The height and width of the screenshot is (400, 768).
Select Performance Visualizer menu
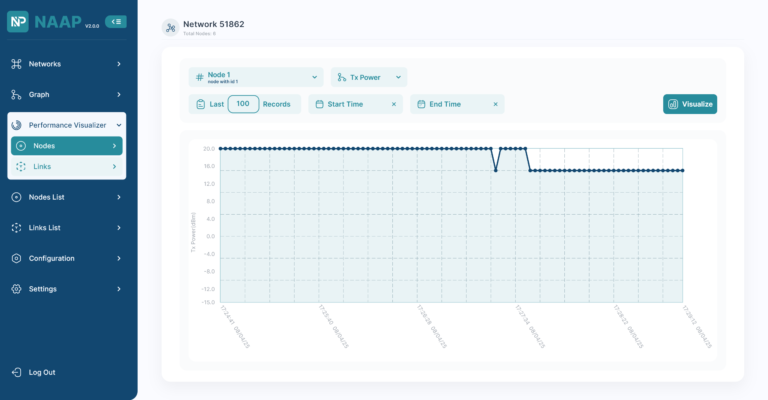pos(67,125)
